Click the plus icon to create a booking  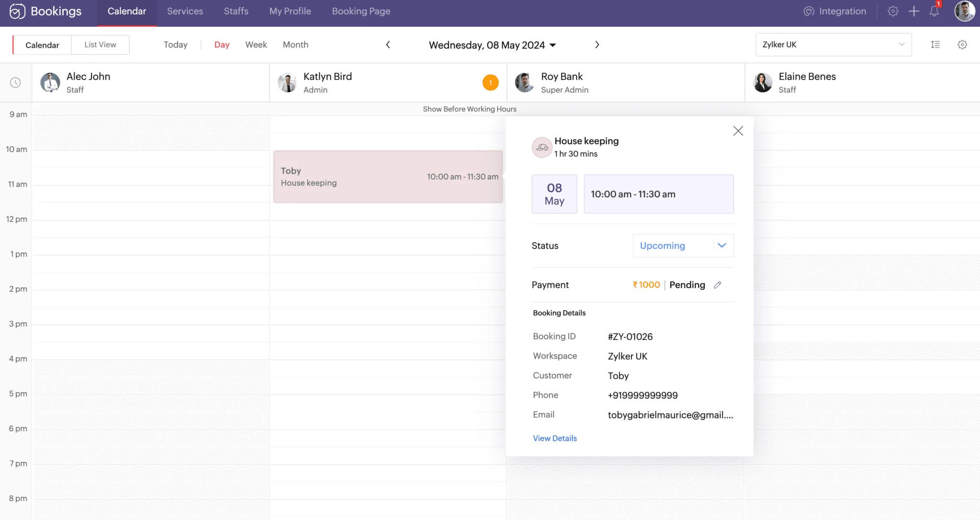pyautogui.click(x=914, y=11)
